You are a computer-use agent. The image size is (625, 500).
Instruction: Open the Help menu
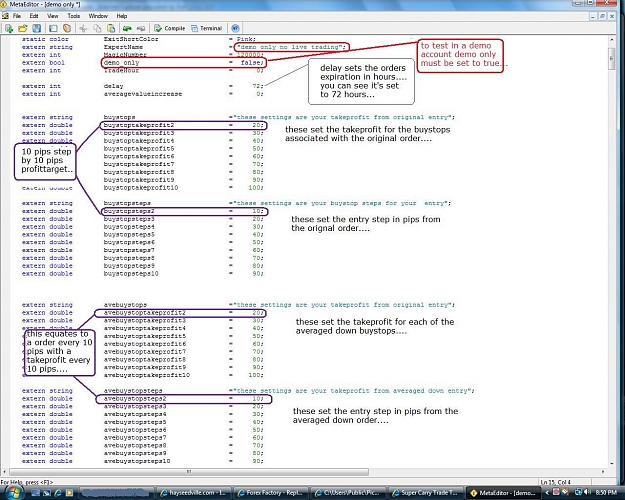(122, 16)
